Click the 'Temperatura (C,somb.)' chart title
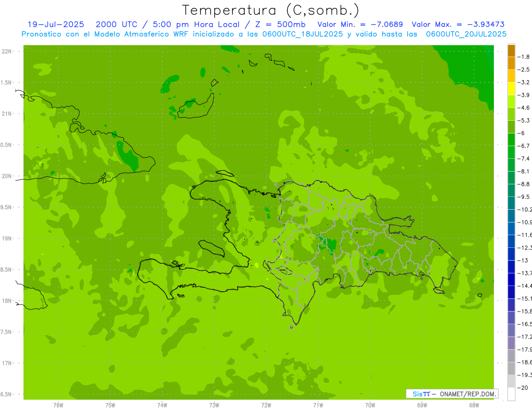532x411 pixels. 270,10
